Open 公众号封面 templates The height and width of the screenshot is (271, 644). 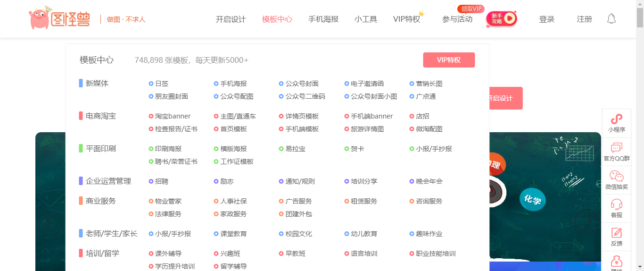tap(302, 84)
